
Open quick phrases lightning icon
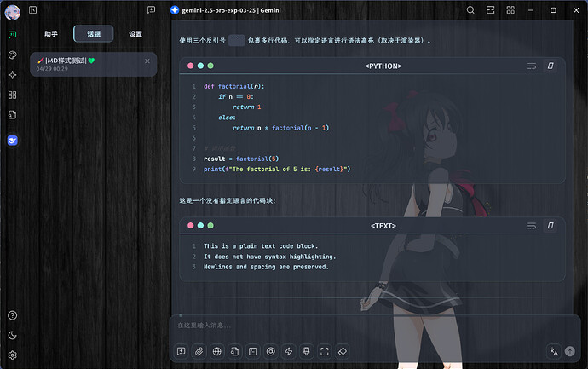coord(288,351)
